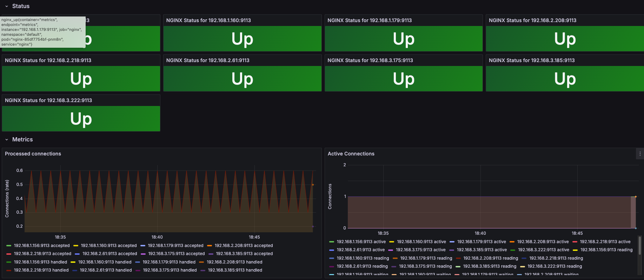Viewport: 644px width, 280px height.
Task: Toggle the 192.168.3.185:9113 active legend label
Action: (x=482, y=250)
